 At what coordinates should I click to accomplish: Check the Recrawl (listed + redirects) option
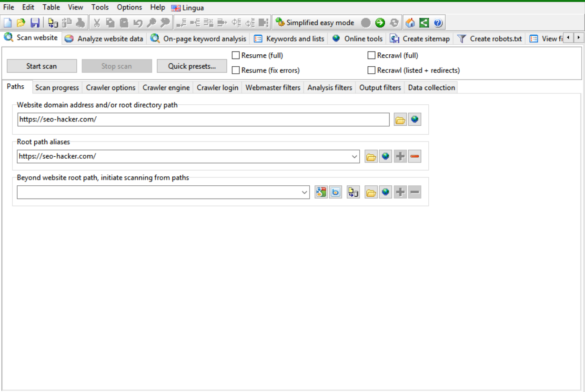[x=372, y=70]
